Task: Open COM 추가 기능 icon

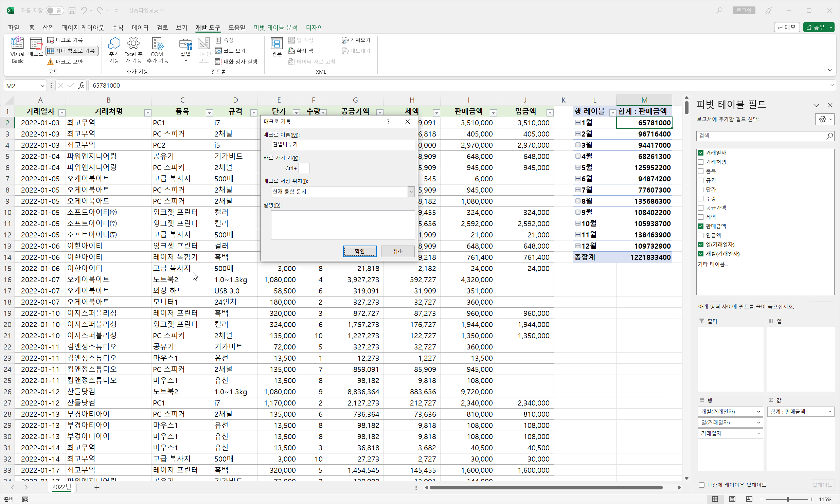Action: (157, 43)
